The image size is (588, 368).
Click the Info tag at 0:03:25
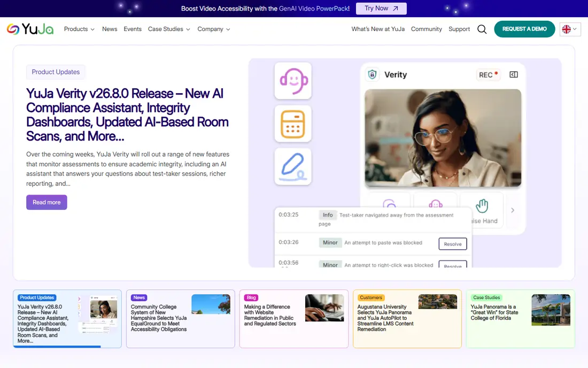(x=327, y=215)
